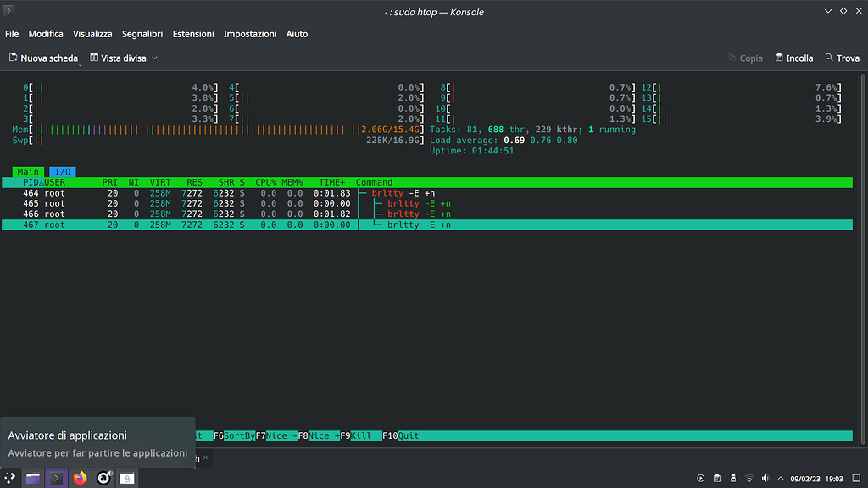Click the Mem usage meter bar
This screenshot has width=868, height=488.
coord(218,130)
